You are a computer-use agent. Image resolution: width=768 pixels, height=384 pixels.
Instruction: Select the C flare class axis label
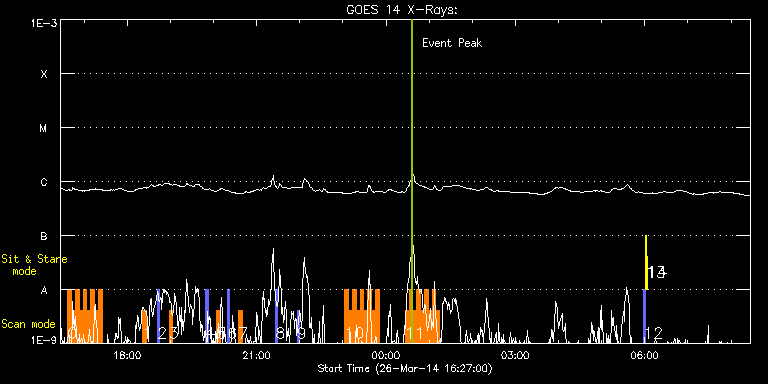click(44, 182)
